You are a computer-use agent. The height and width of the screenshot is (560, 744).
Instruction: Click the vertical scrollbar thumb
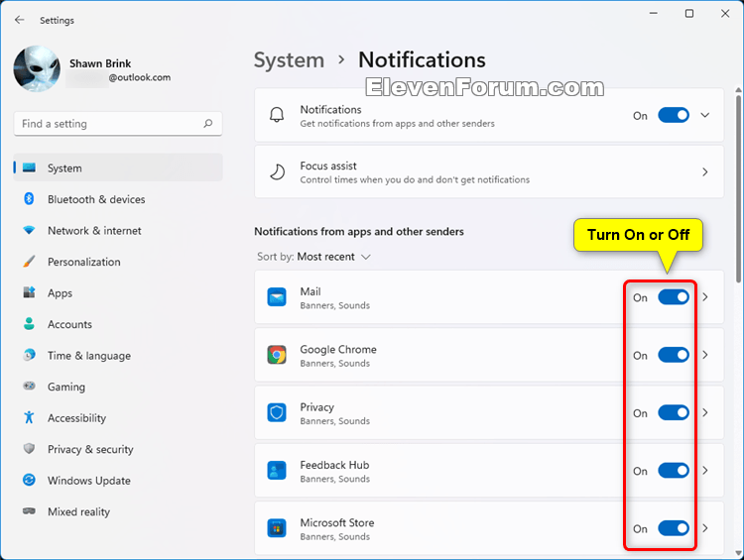[x=738, y=188]
